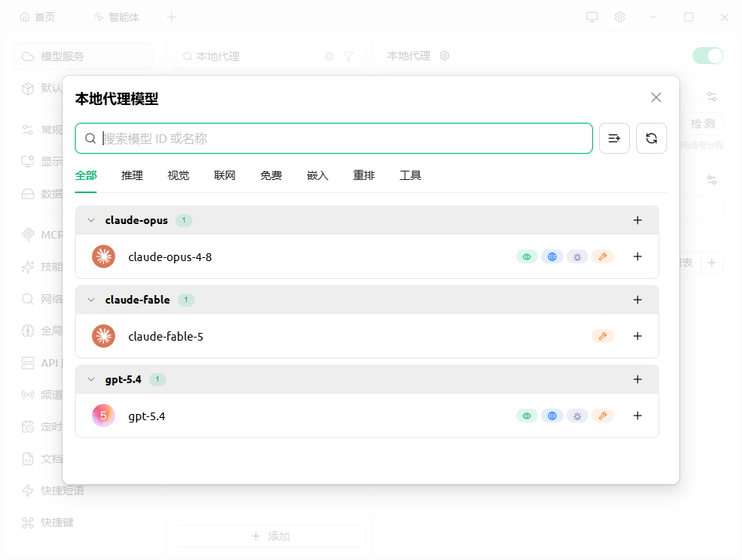Click the gpt-5.4 model name in the row

click(147, 416)
